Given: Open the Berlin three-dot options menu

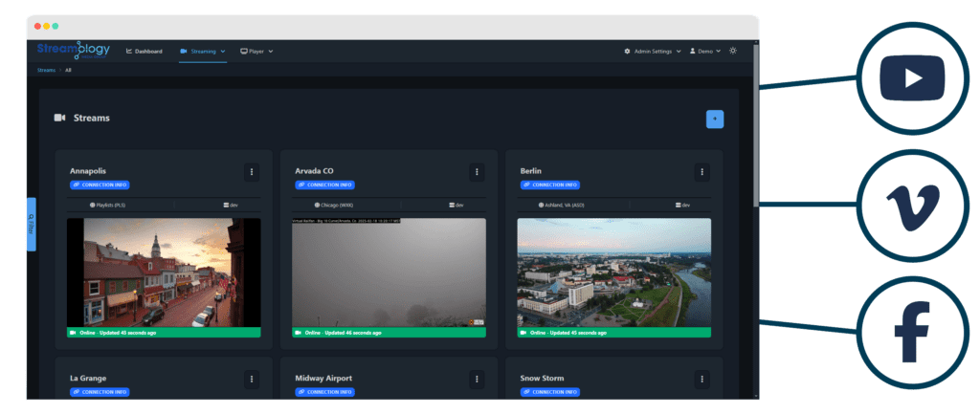Looking at the screenshot, I should tap(702, 172).
